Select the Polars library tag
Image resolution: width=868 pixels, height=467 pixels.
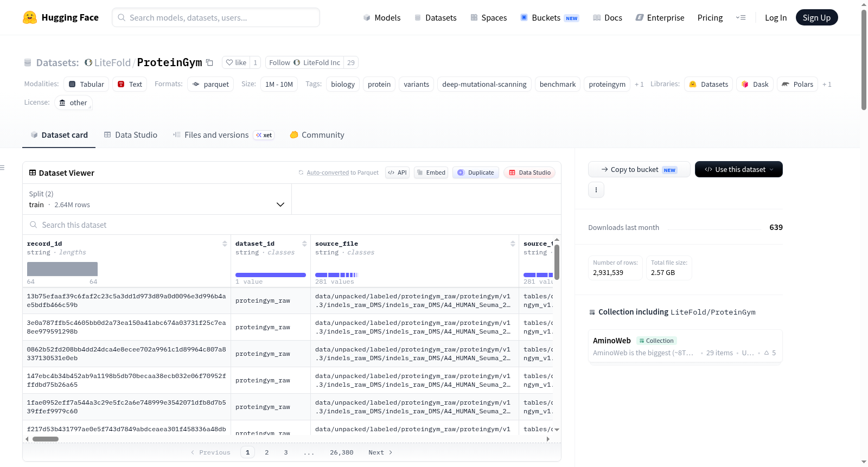(x=797, y=84)
